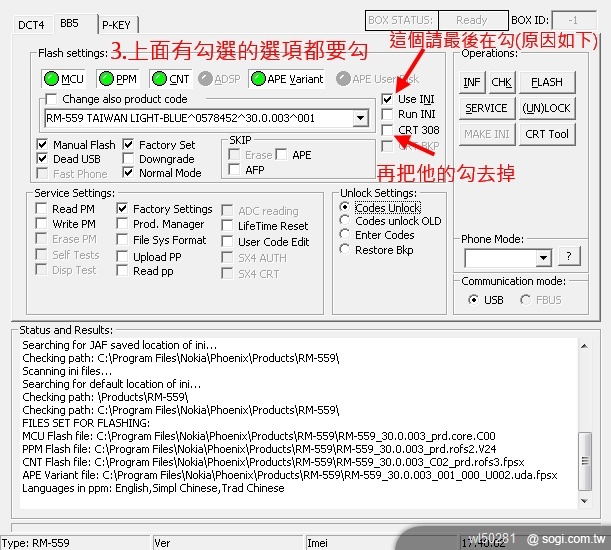Click the (UN)LOCK button
This screenshot has width=611, height=550.
tap(546, 108)
